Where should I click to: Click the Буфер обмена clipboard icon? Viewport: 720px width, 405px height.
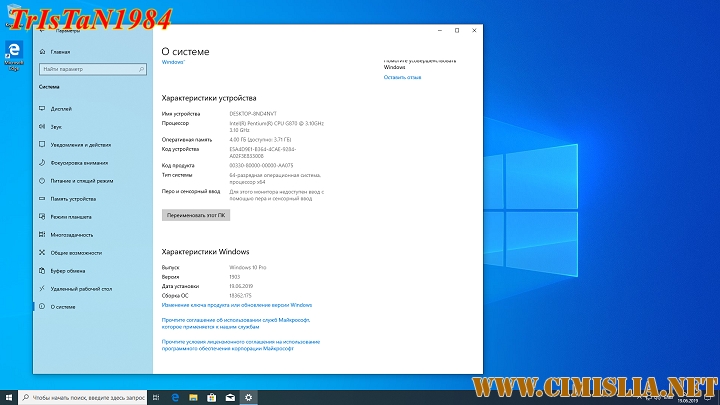42,271
